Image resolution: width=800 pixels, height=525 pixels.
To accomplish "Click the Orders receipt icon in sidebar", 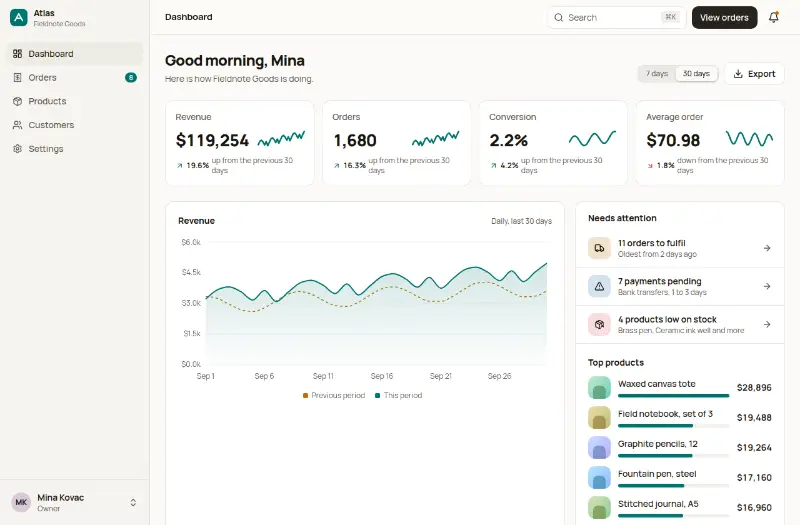I will point(17,78).
